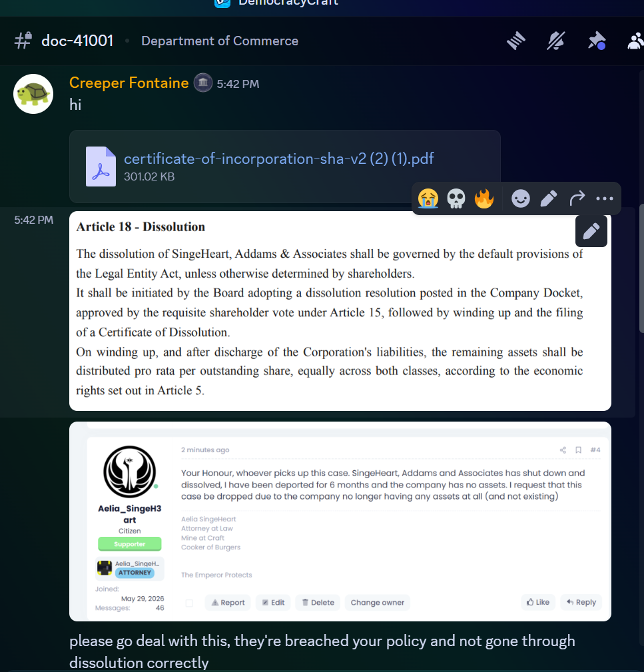Open certificate-of-incorporation-sha-v2 PDF link
The width and height of the screenshot is (644, 672).
click(x=279, y=159)
